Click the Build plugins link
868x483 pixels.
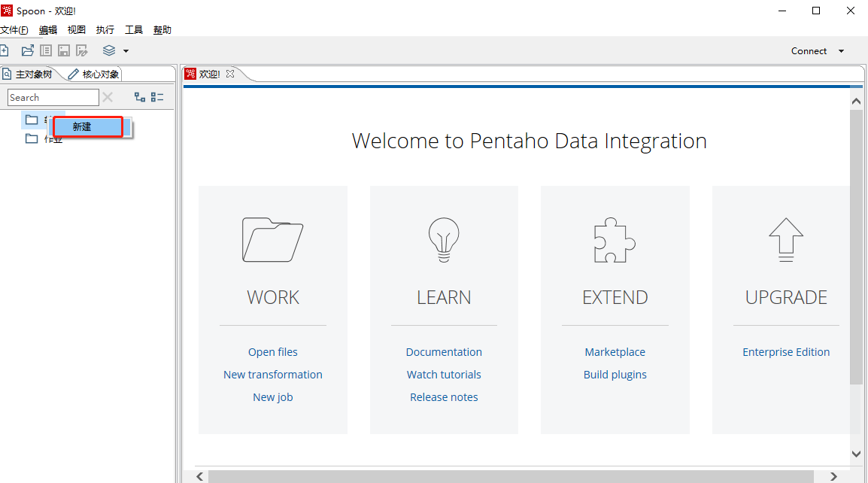tap(615, 375)
